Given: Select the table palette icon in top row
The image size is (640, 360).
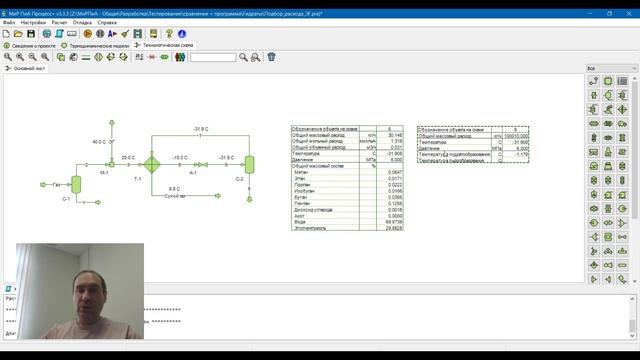Looking at the screenshot, I should 622,81.
